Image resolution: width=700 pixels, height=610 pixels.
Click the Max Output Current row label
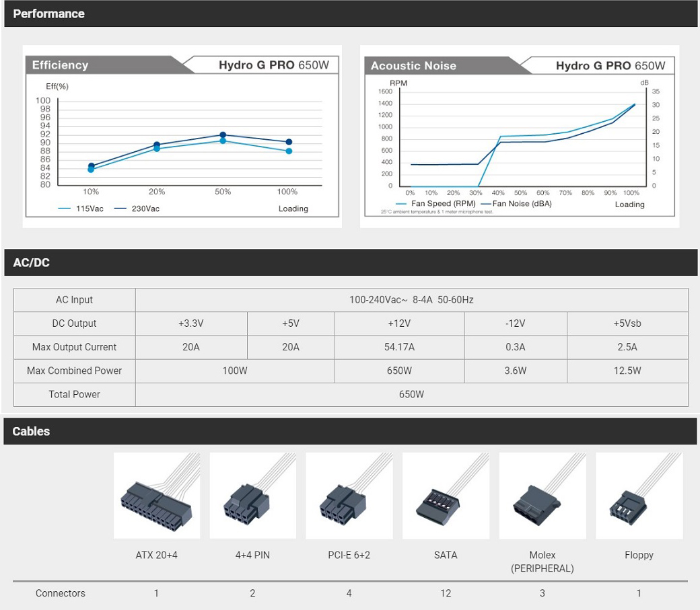[x=74, y=347]
